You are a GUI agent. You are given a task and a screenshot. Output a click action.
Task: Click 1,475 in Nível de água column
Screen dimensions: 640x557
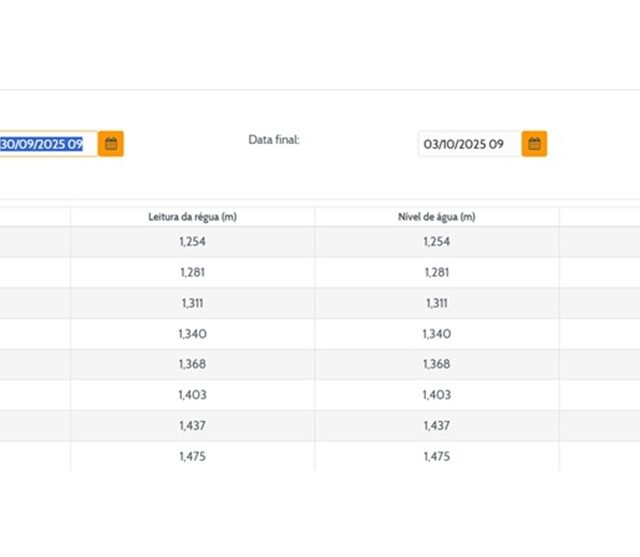(436, 456)
